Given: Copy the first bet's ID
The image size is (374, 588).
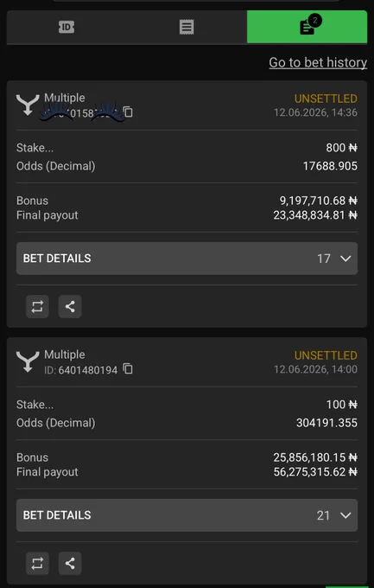Looking at the screenshot, I should tap(128, 112).
